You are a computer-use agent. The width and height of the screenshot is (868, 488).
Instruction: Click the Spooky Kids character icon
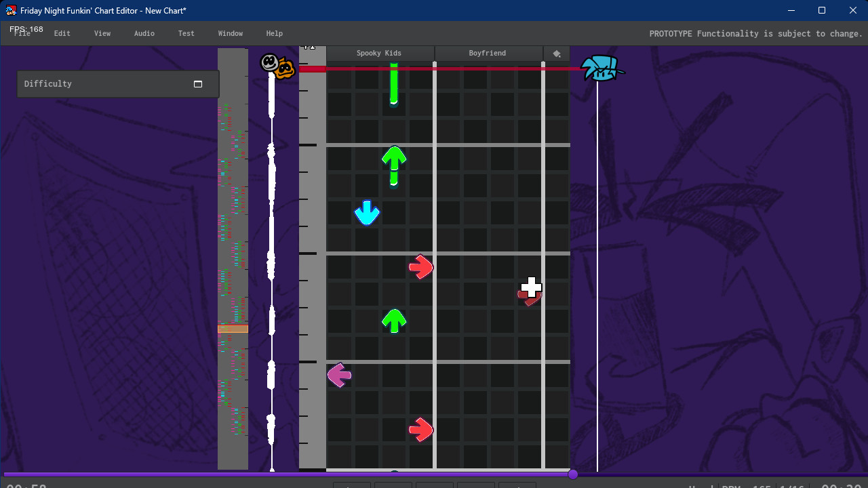click(x=278, y=66)
